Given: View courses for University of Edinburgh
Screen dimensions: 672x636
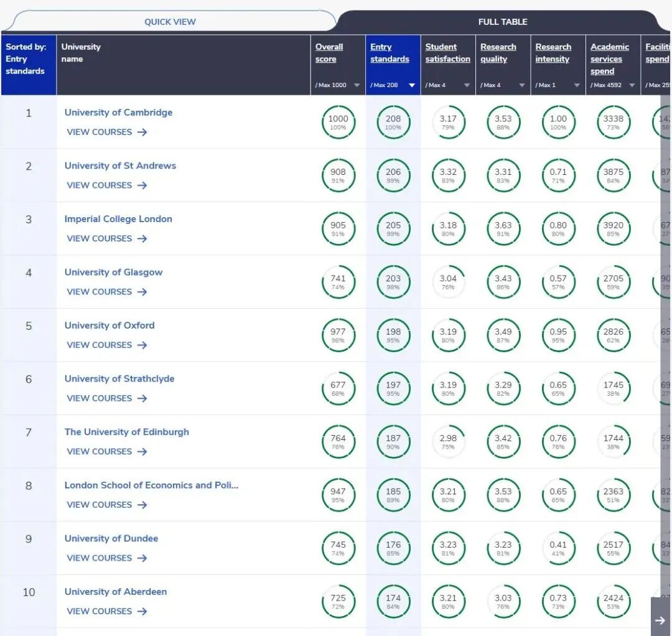Looking at the screenshot, I should 107,451.
